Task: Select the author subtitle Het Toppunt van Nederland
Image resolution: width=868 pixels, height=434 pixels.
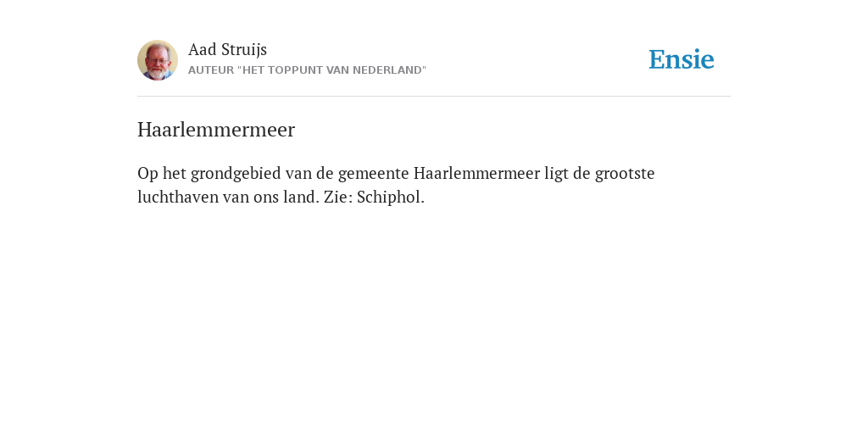Action: click(x=307, y=70)
